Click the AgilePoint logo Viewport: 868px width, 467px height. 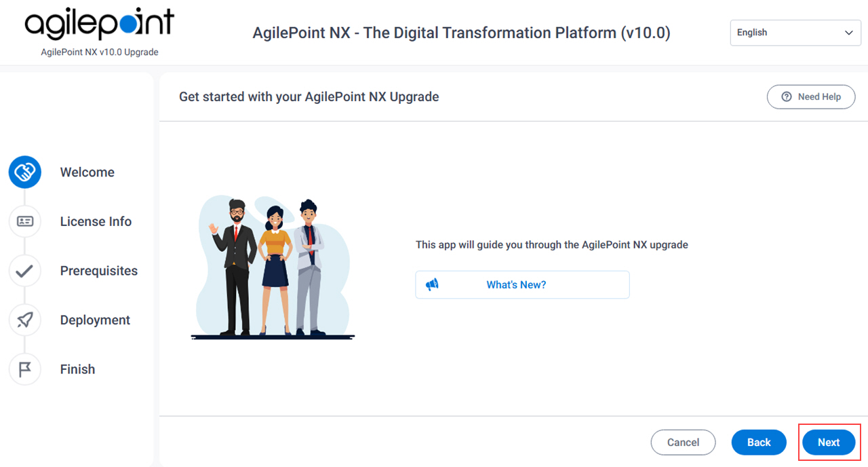coord(100,24)
